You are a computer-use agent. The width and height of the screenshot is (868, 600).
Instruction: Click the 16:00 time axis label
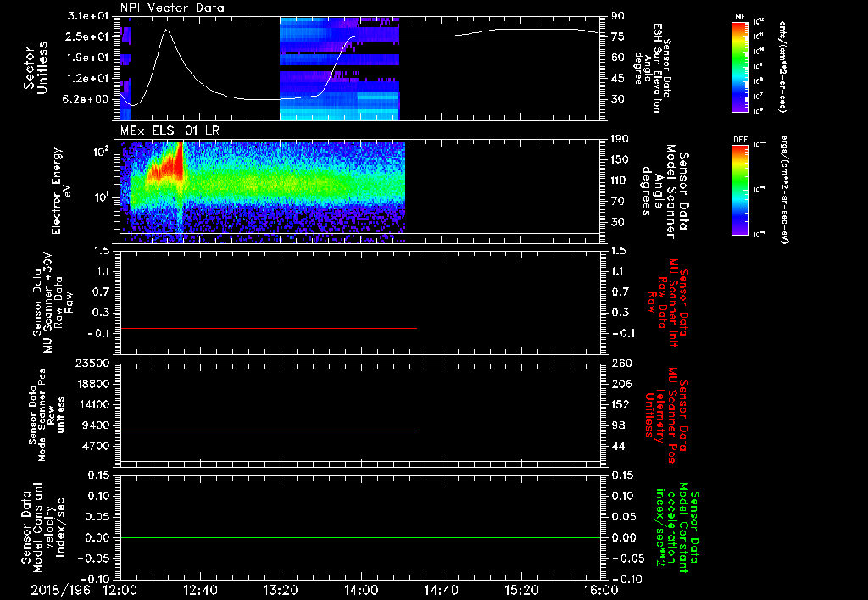pyautogui.click(x=601, y=591)
